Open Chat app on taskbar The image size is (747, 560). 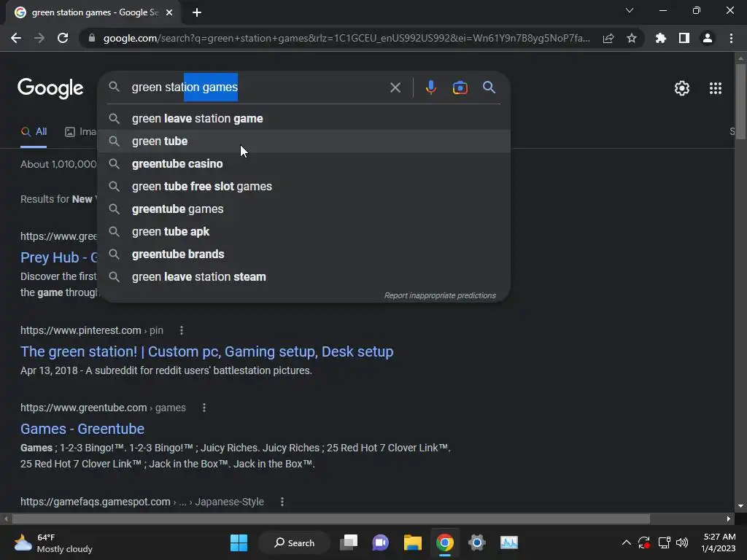380,542
